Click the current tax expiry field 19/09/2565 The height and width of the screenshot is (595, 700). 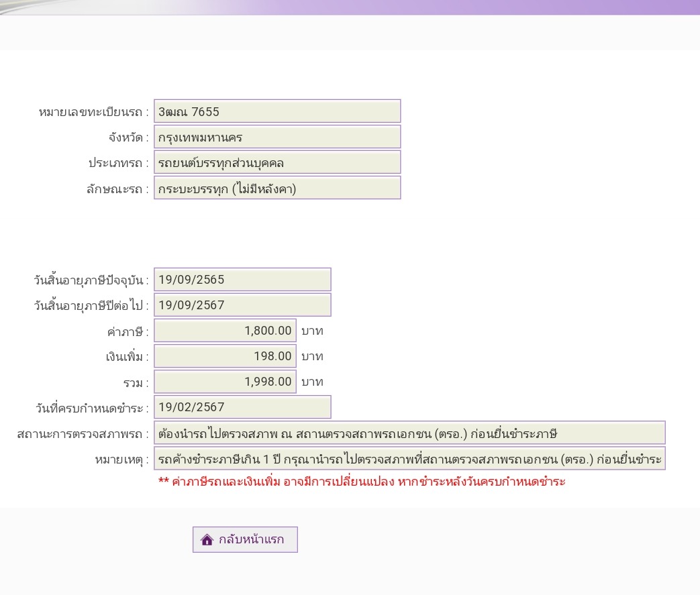tap(242, 280)
